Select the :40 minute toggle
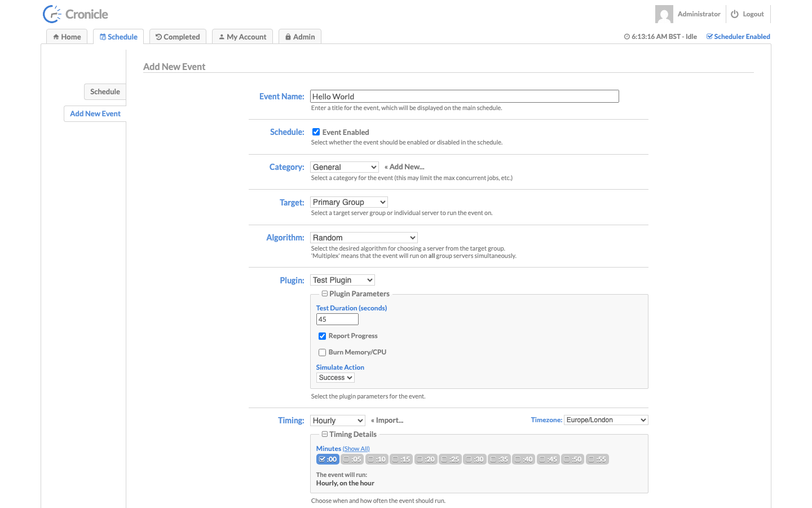 pos(524,459)
